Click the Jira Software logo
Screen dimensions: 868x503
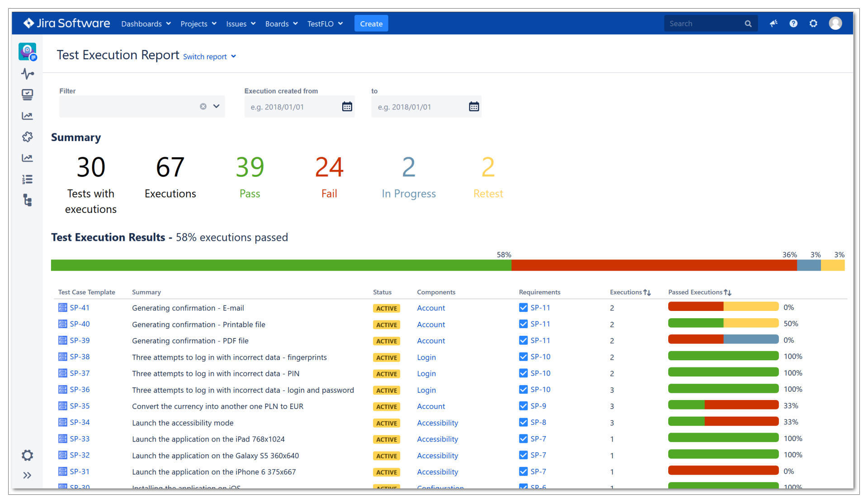click(x=66, y=24)
